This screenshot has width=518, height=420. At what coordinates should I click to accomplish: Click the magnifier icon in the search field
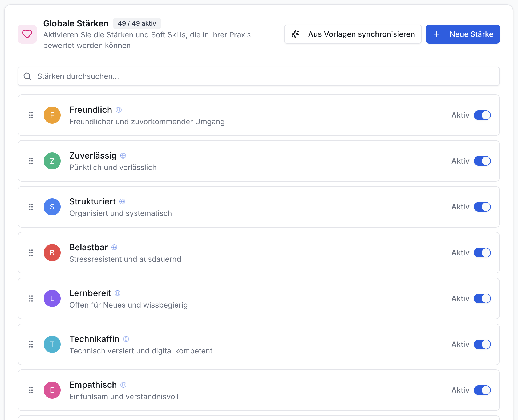click(x=27, y=76)
